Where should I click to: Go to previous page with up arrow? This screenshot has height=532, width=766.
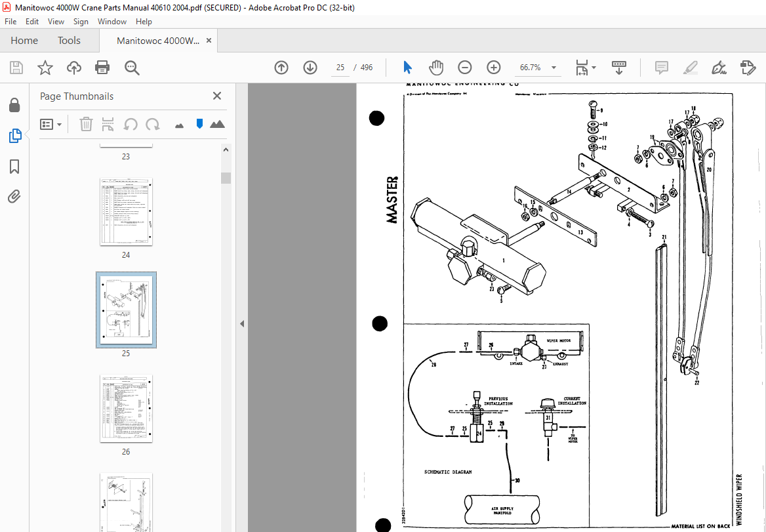point(281,68)
